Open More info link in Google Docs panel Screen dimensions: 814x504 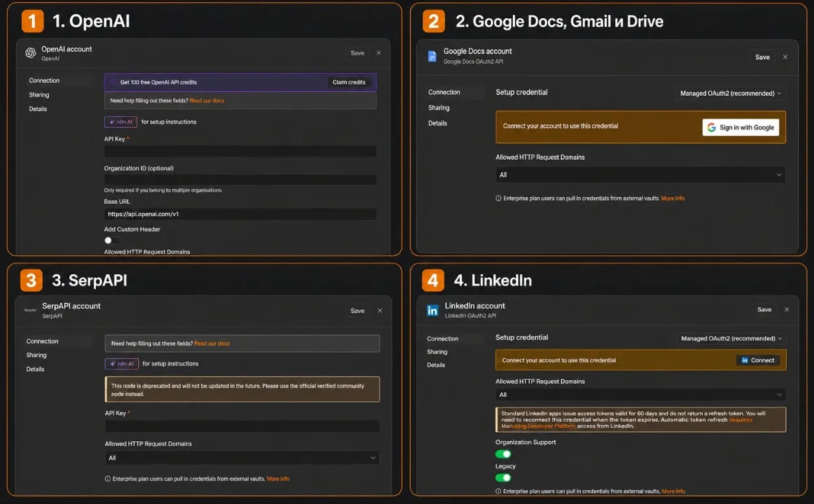673,199
